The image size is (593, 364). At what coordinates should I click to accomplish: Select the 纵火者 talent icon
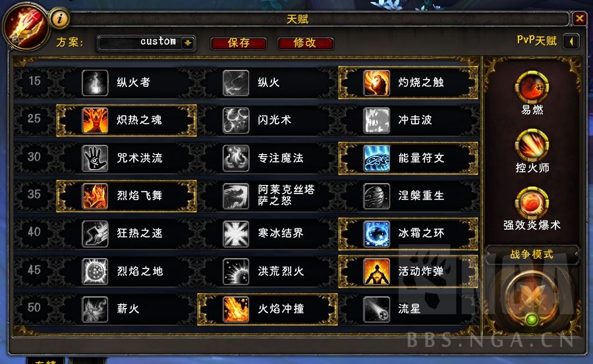[x=95, y=82]
